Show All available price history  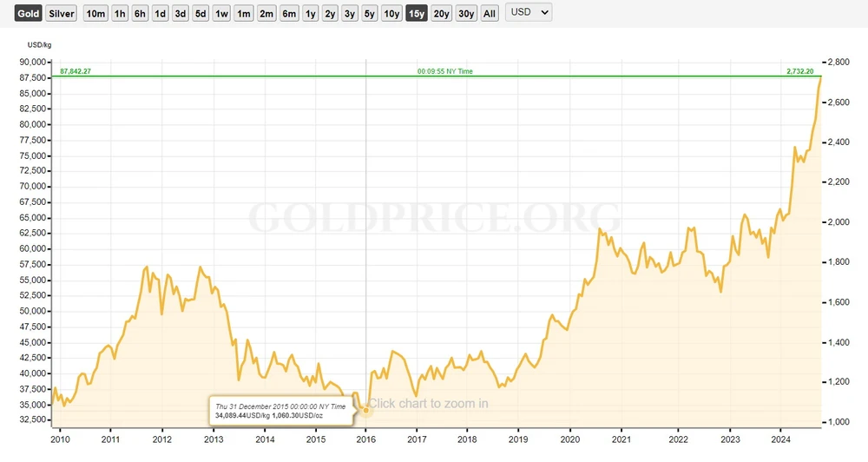click(490, 13)
